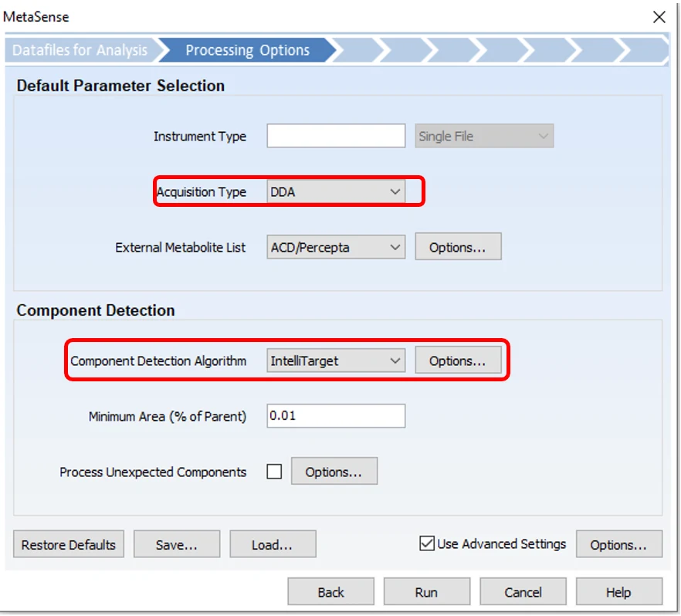Click the Instrument Type label
The height and width of the screenshot is (616, 681).
[x=200, y=137]
